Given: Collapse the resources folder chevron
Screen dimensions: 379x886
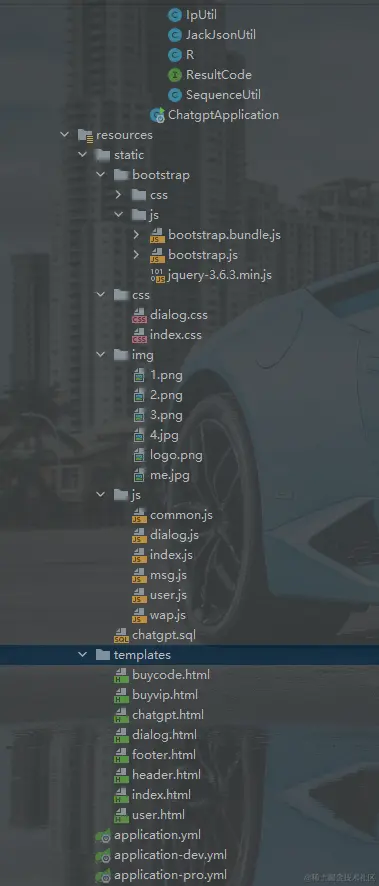Looking at the screenshot, I should click(x=64, y=135).
